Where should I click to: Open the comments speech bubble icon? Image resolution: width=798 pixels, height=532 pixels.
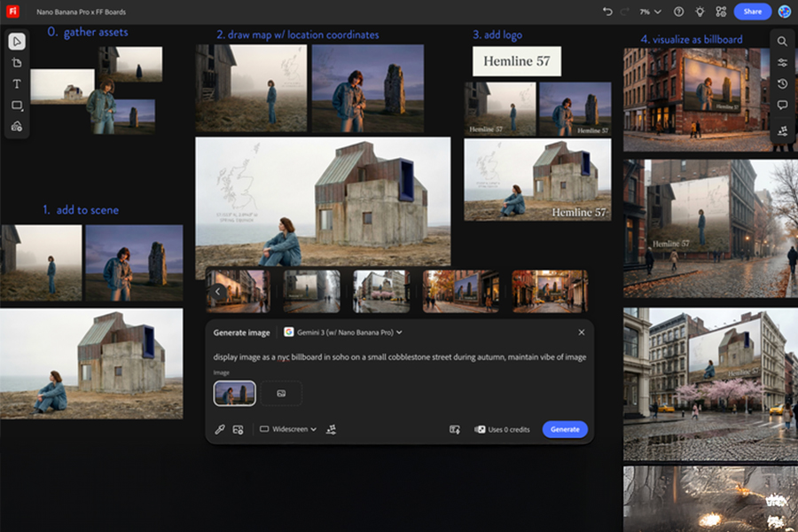[x=782, y=105]
